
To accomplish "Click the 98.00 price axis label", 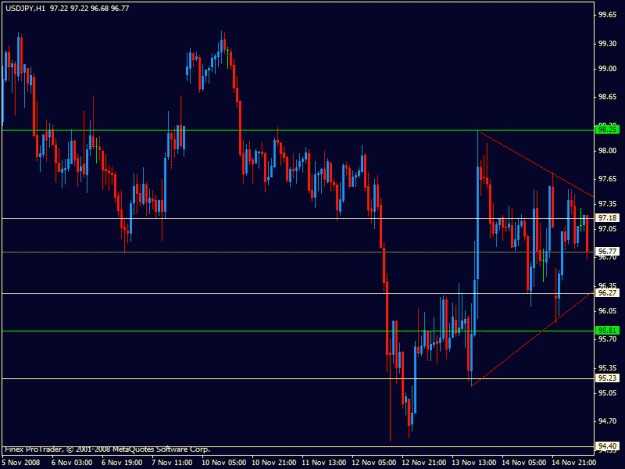I will (607, 151).
